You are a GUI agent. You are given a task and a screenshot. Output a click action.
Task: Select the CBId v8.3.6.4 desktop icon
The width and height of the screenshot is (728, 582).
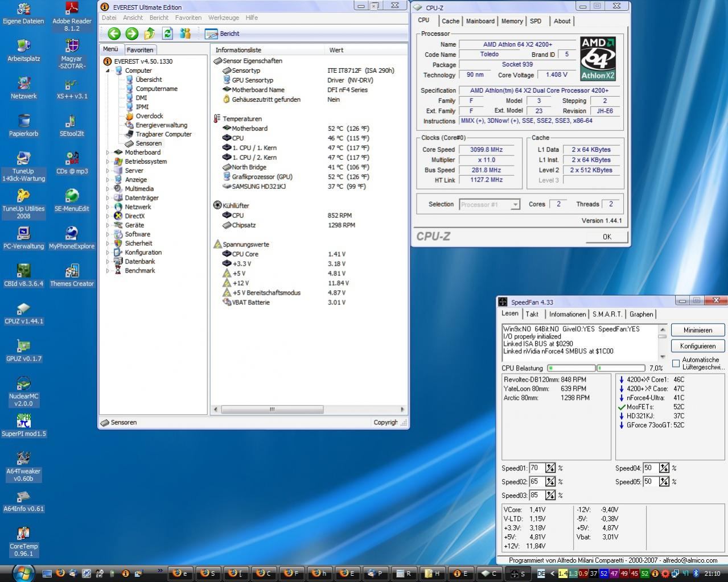click(23, 276)
